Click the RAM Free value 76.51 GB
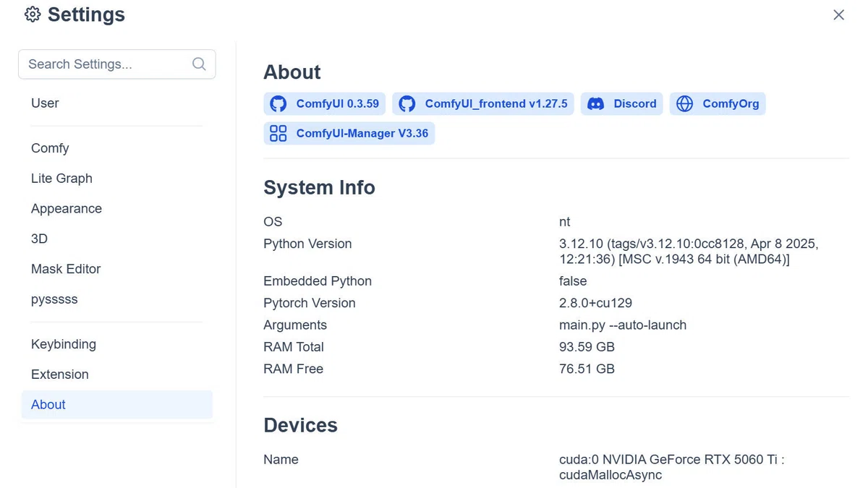 587,369
